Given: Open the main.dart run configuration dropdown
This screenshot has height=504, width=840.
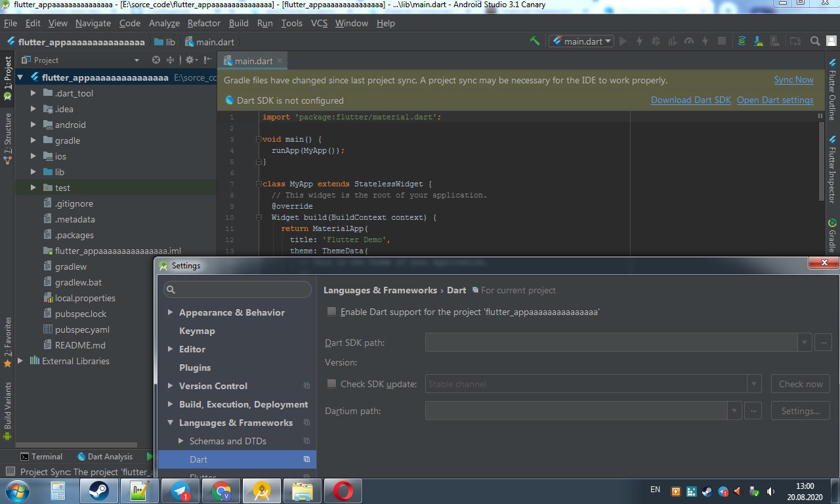Looking at the screenshot, I should pyautogui.click(x=581, y=41).
